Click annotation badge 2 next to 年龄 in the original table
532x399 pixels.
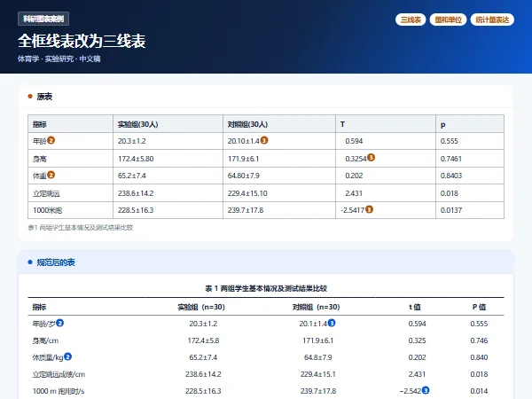51,140
